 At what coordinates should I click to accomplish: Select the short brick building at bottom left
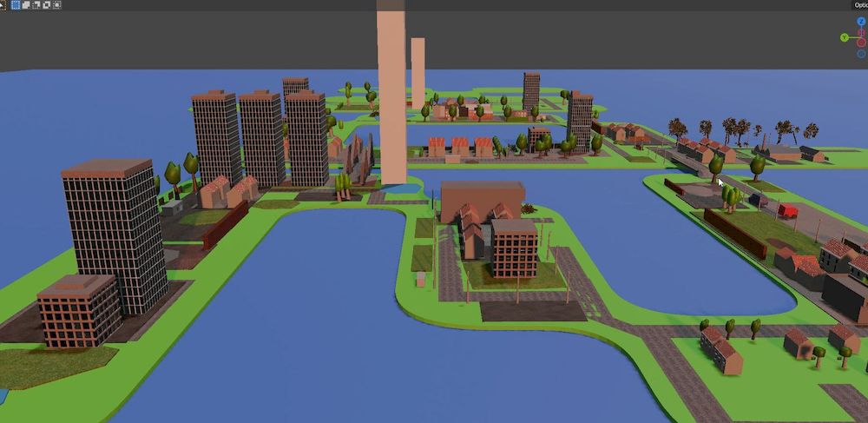coord(80,311)
